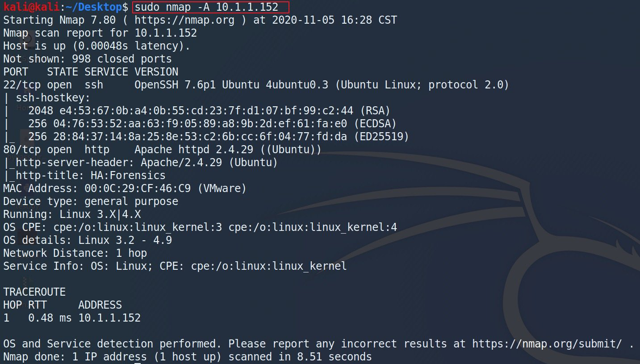Select the 22/tcp open ssh line
The height and width of the screenshot is (364, 640).
[256, 85]
